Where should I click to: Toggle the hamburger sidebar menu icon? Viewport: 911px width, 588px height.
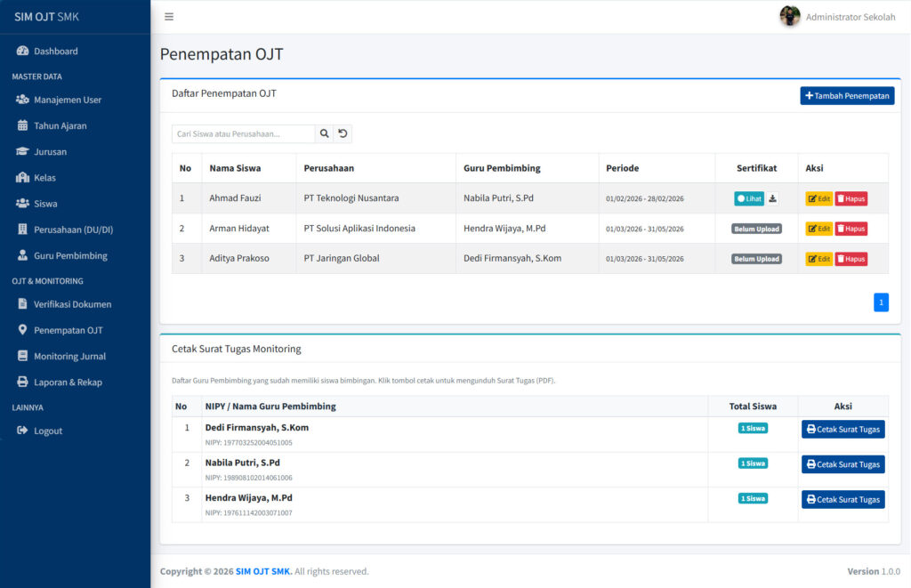[x=169, y=17]
